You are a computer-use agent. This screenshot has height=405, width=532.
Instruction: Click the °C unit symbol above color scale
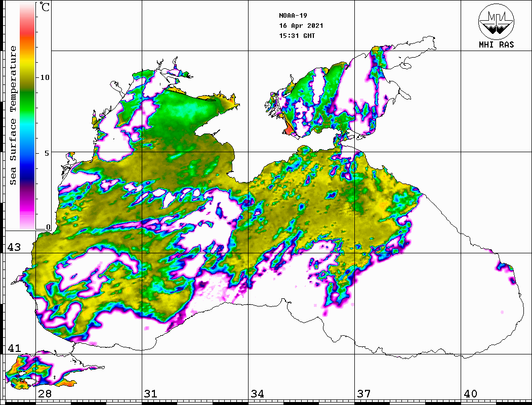45,7
